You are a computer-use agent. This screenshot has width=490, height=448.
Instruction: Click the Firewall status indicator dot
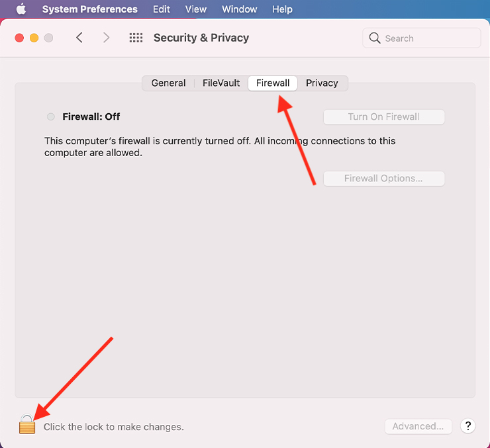click(x=50, y=116)
